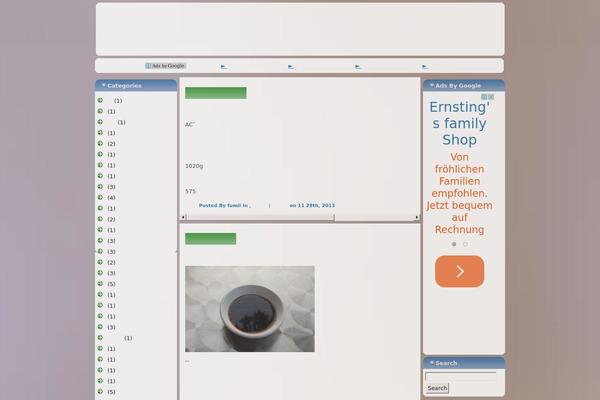Click the right arrow of the post's horizontal scrollbar
The width and height of the screenshot is (600, 400).
[417, 217]
